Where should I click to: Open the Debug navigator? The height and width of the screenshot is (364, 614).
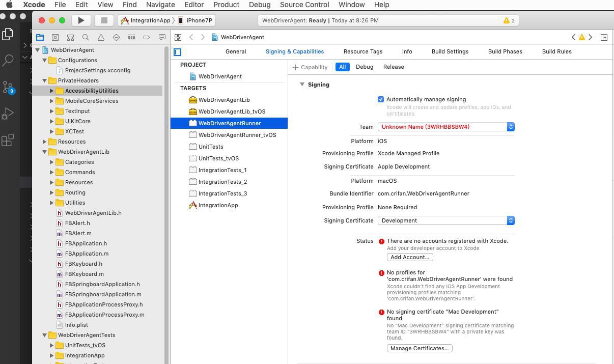(131, 37)
